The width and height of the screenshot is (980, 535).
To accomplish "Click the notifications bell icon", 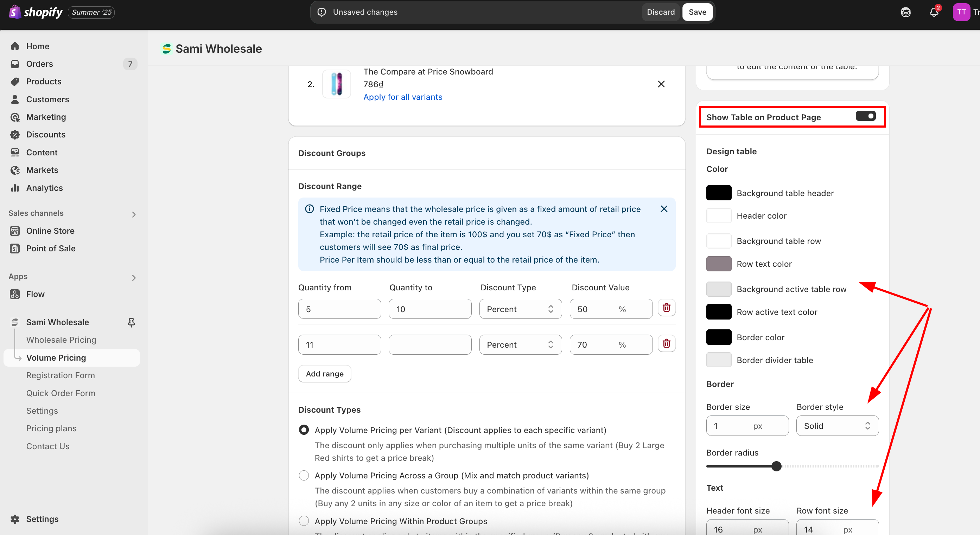I will (934, 12).
